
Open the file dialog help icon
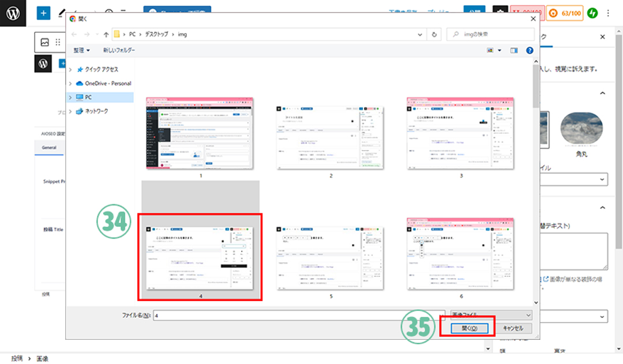click(529, 51)
